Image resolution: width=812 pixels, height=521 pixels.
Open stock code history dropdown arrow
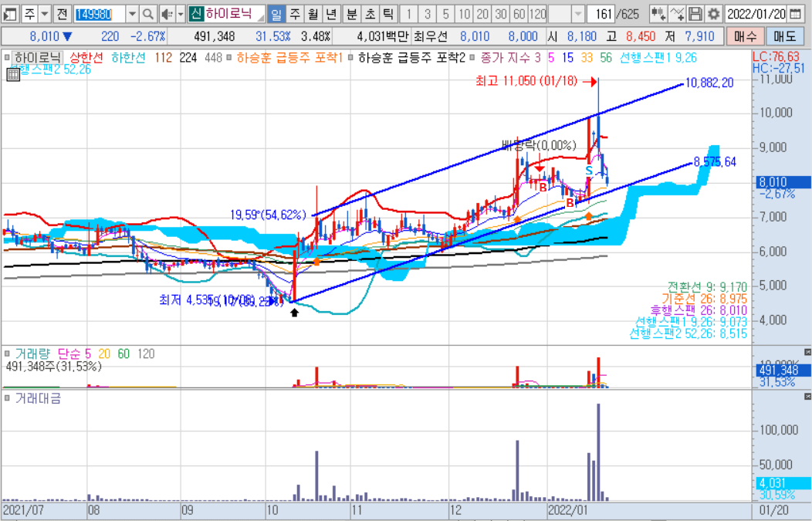pyautogui.click(x=132, y=14)
